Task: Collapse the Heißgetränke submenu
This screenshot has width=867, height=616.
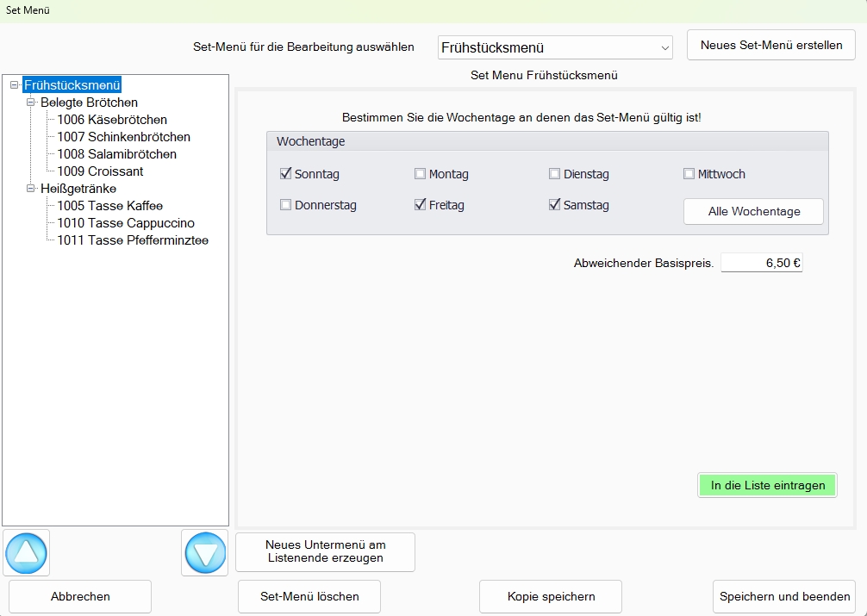Action: coord(31,189)
